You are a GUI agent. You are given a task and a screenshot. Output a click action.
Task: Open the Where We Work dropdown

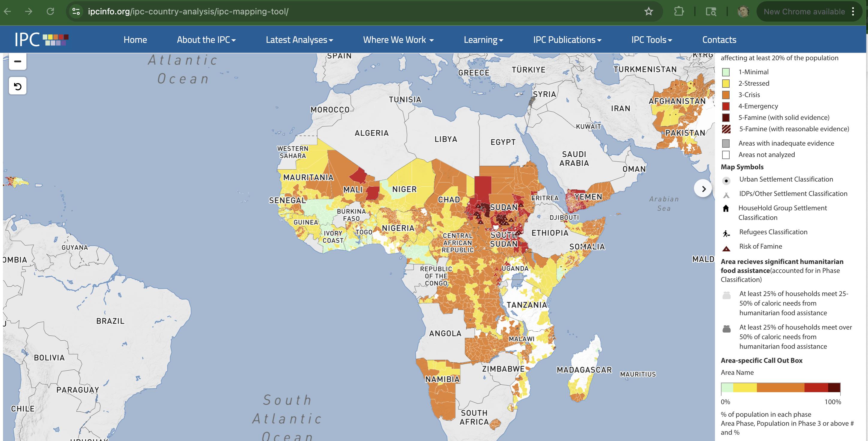pyautogui.click(x=398, y=40)
